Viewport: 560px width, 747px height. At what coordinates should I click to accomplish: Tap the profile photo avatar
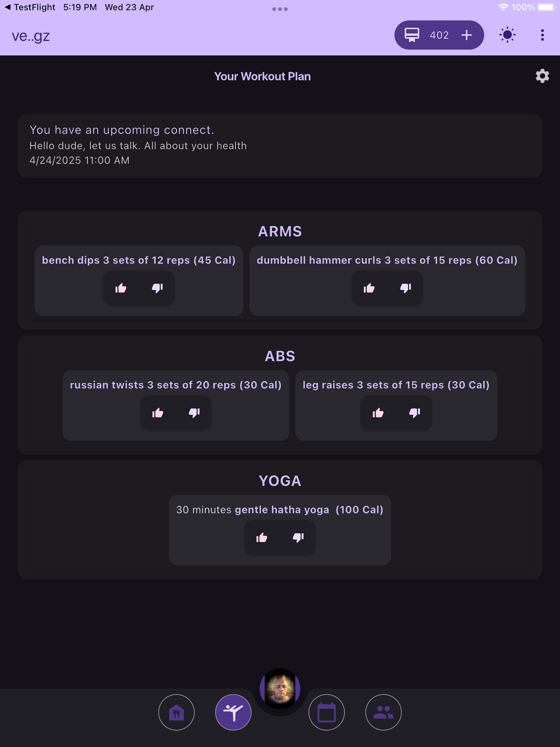pyautogui.click(x=280, y=688)
